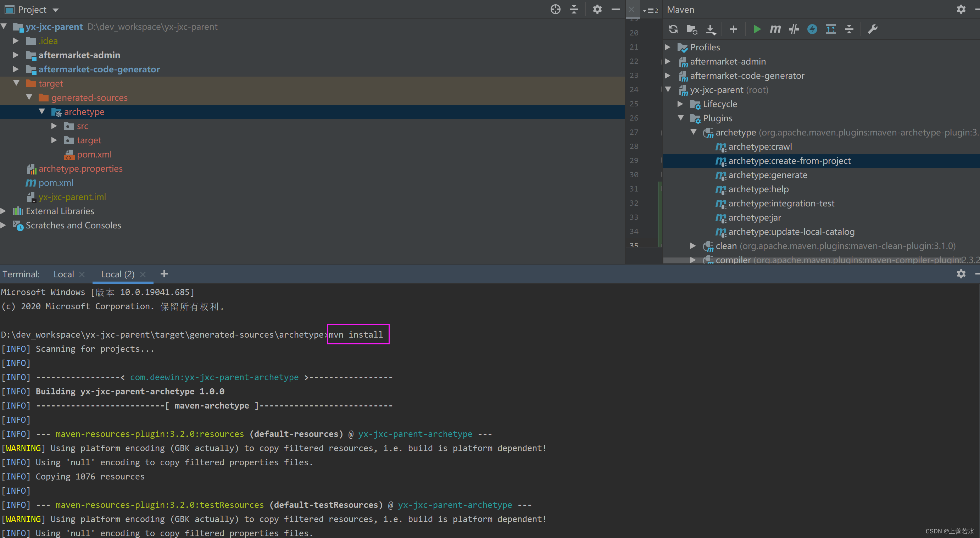Click the project globe/network icon
This screenshot has height=538, width=980.
555,9
